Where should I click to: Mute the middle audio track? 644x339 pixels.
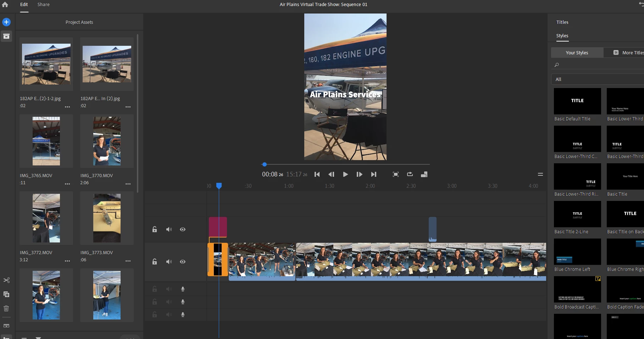point(169,302)
